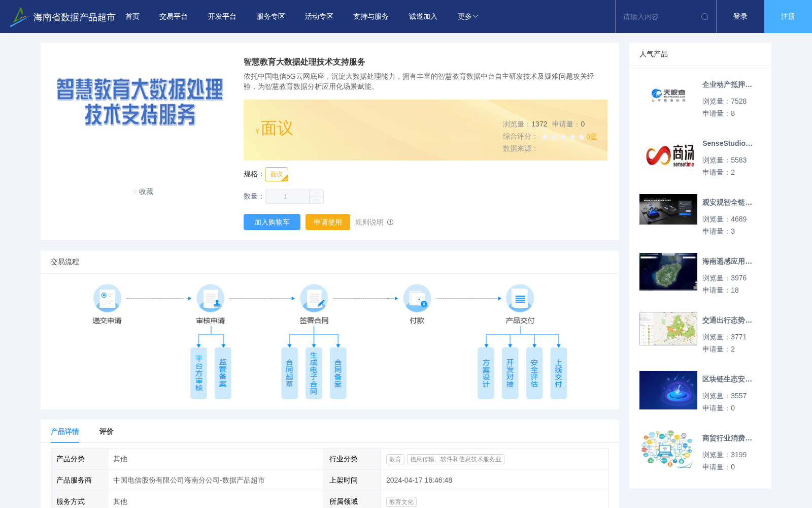Click the Hainan data supermarket logo icon

(19, 17)
